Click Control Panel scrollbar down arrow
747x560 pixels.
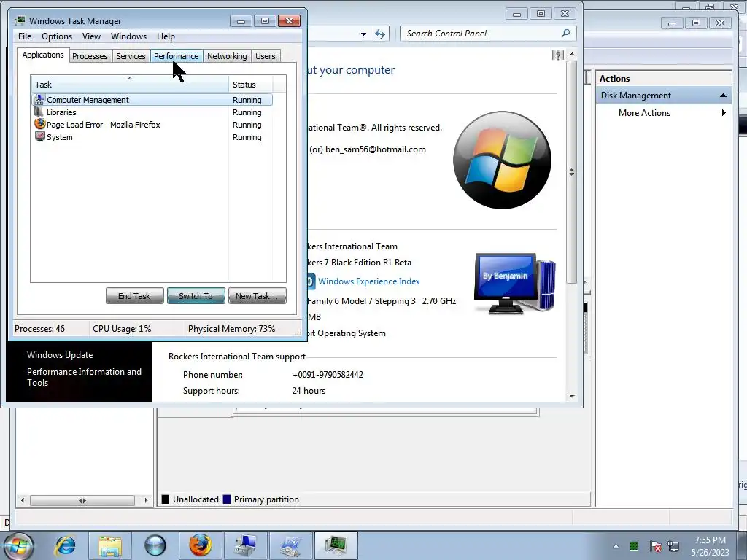[x=572, y=396]
